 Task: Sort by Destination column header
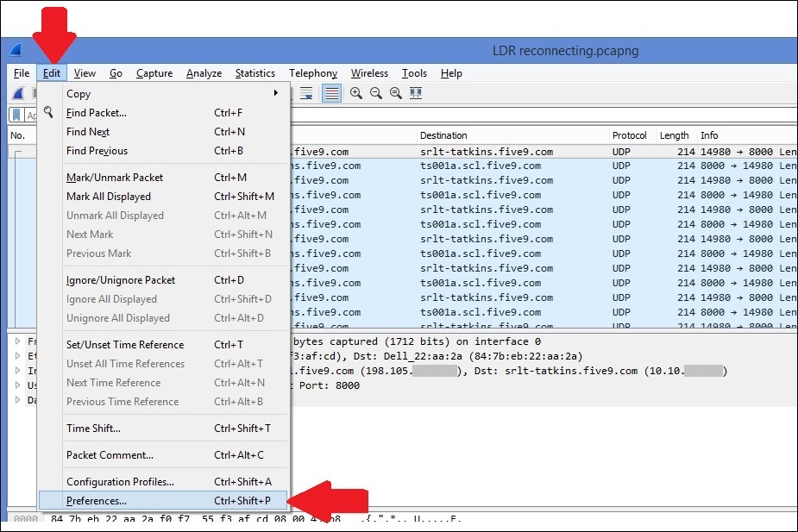click(x=513, y=135)
